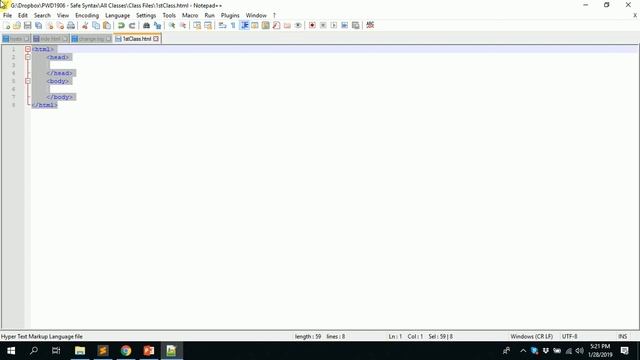
Task: Click Windows (CR LF) in status bar
Action: click(531, 336)
